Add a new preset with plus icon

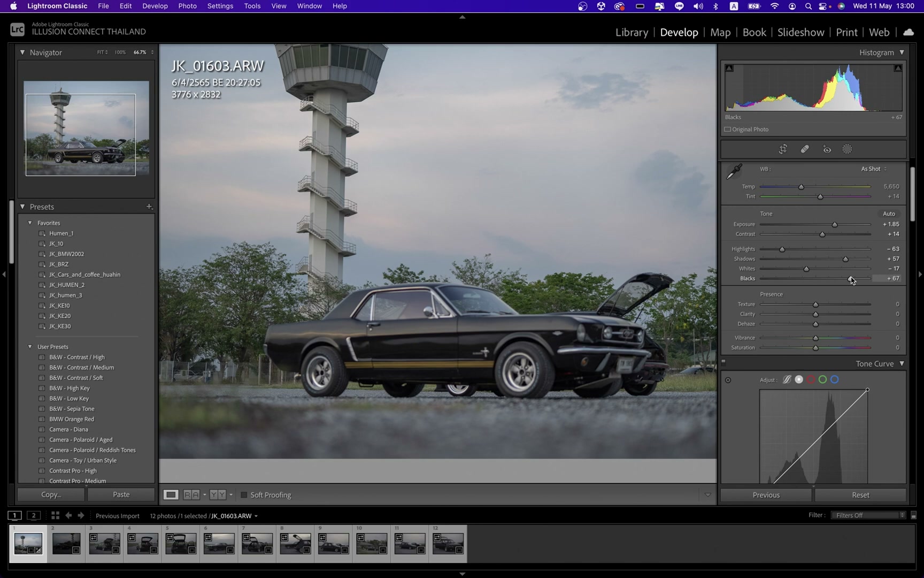[149, 207]
